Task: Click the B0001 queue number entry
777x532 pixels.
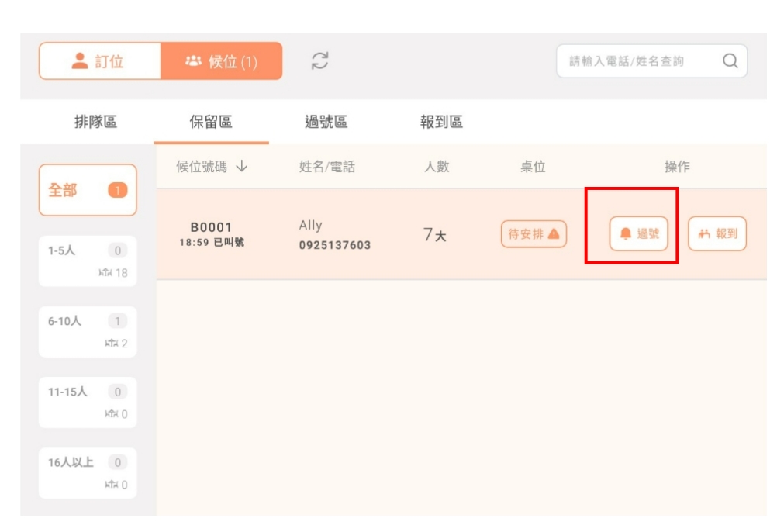Action: click(x=211, y=227)
